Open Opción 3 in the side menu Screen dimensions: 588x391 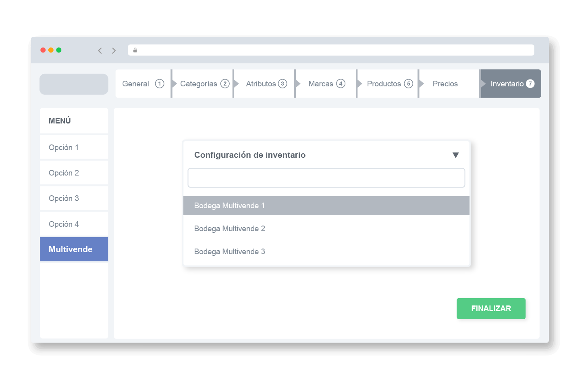tap(74, 198)
